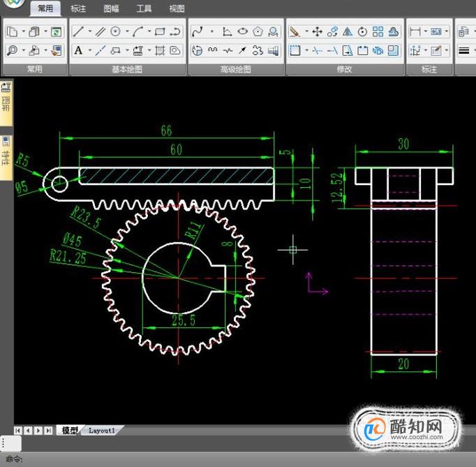Select the Rectangle drawing tool

coord(160,31)
